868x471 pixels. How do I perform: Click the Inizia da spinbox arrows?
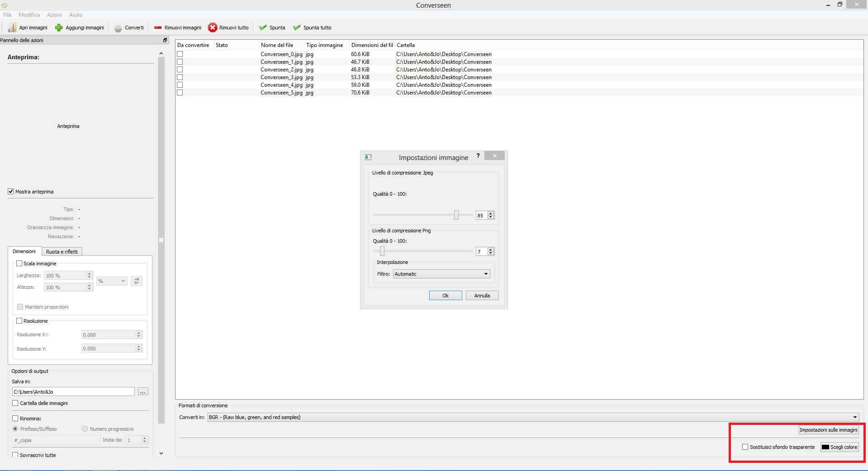coord(145,440)
